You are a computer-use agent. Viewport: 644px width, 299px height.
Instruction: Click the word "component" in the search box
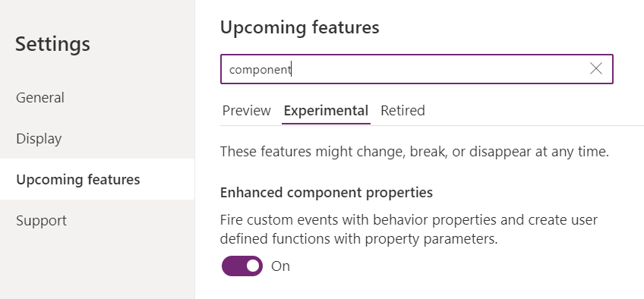click(x=260, y=70)
